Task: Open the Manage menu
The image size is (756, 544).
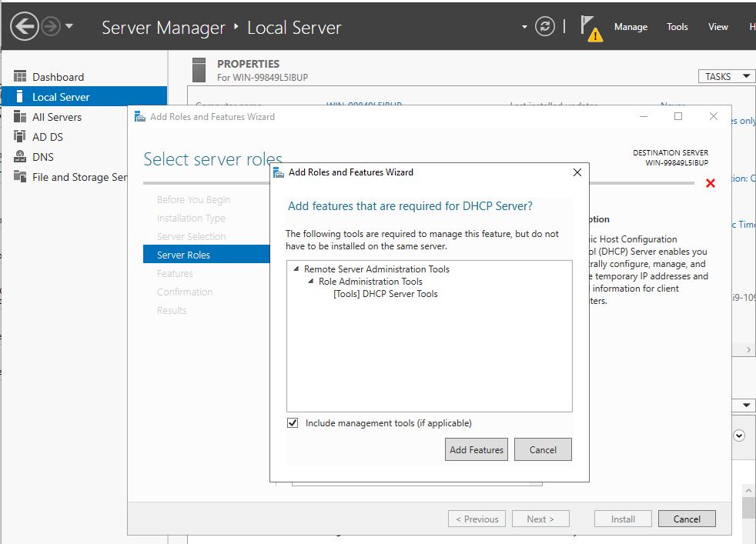Action: (631, 27)
